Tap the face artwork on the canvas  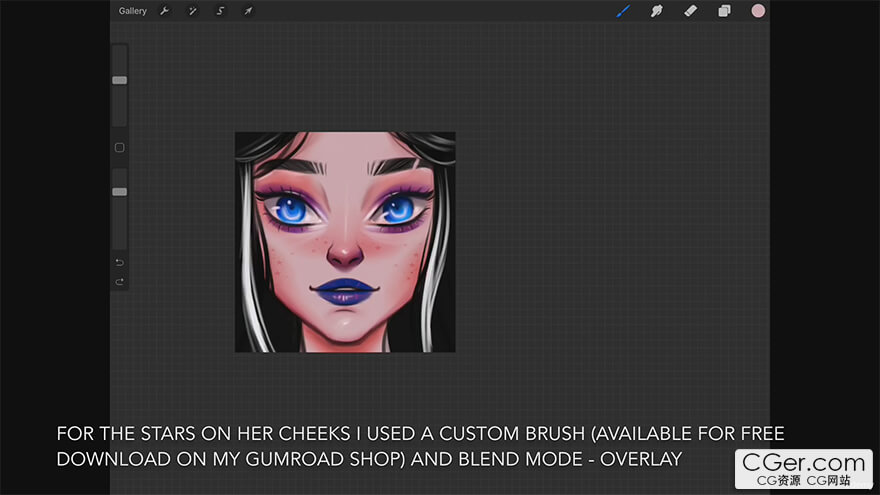(345, 242)
